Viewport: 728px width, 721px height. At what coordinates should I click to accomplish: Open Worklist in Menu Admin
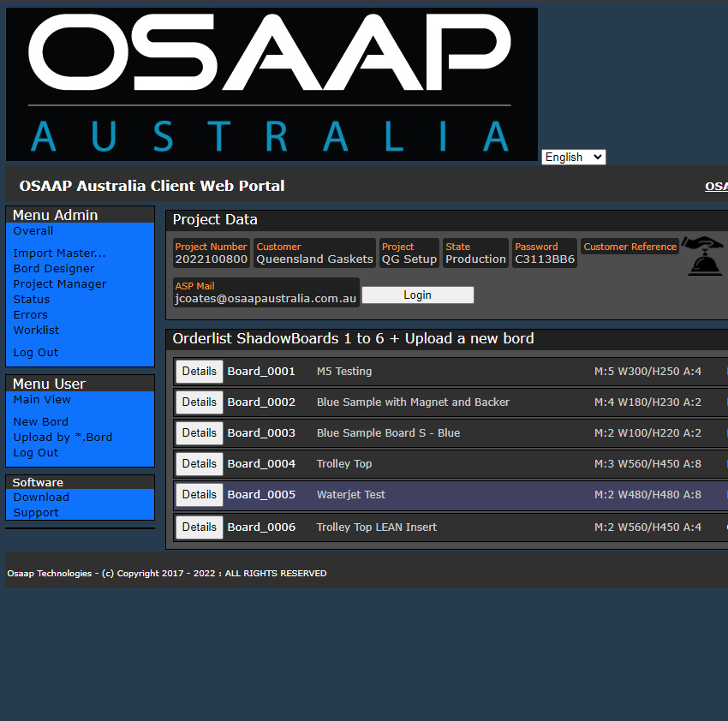36,330
